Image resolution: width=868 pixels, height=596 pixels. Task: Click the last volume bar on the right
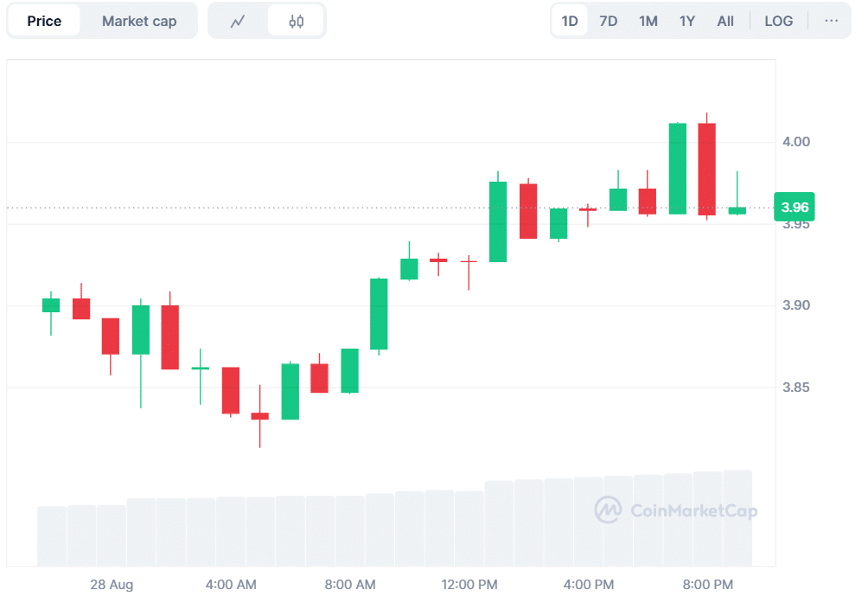(737, 518)
